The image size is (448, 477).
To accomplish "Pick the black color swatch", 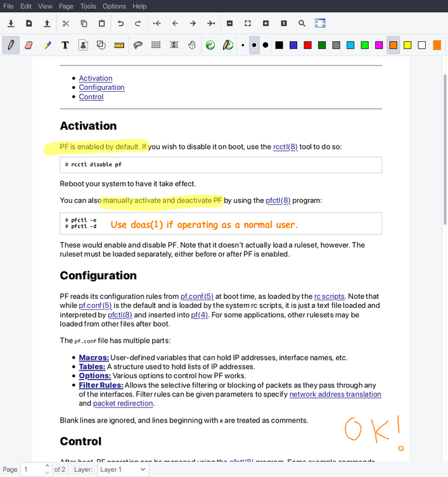I will point(279,45).
